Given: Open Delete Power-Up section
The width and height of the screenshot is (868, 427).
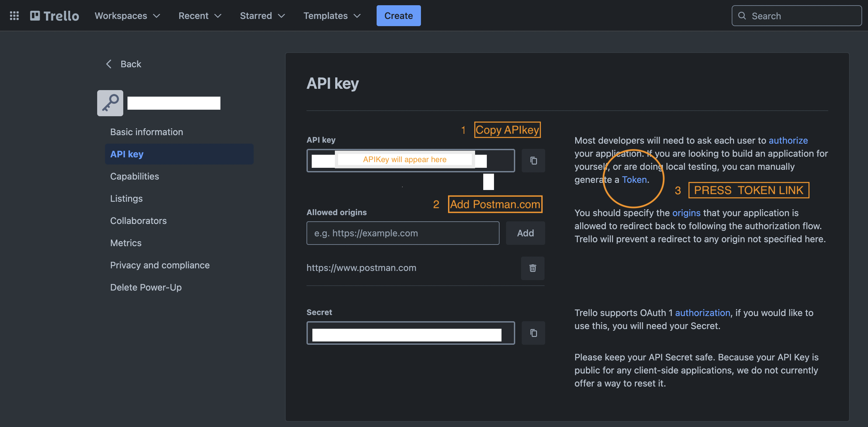Looking at the screenshot, I should click(179, 288).
